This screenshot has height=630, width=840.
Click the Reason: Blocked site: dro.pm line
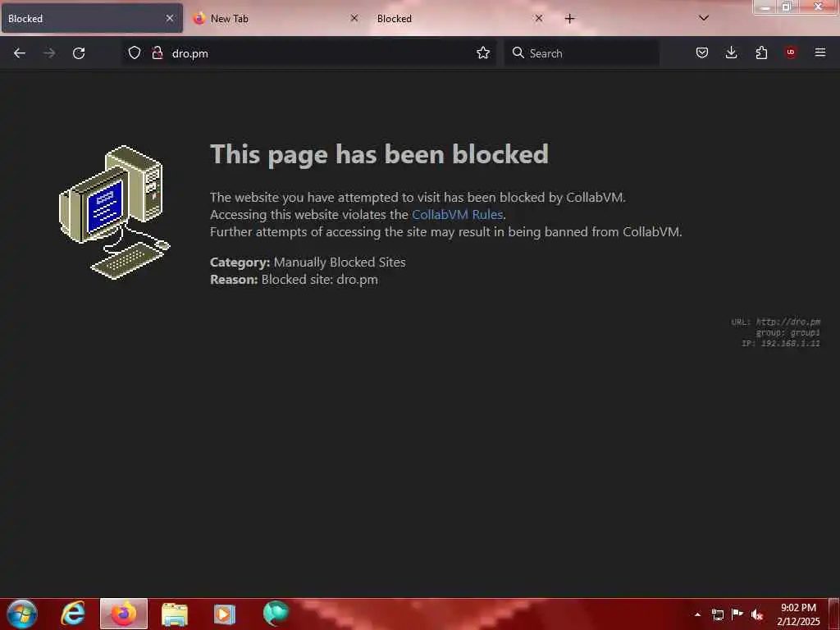(294, 279)
